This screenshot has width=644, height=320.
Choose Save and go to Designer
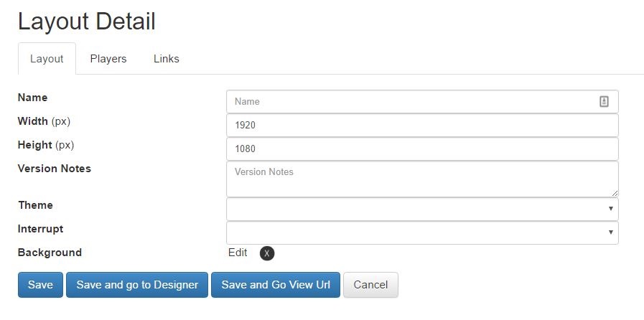click(x=137, y=285)
